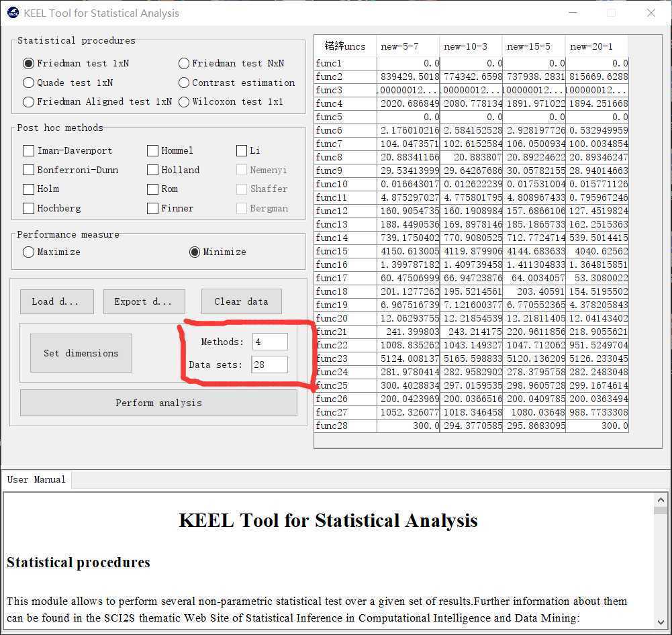Focus the Data sets input field
Viewport: 672px width, 635px height.
(270, 364)
